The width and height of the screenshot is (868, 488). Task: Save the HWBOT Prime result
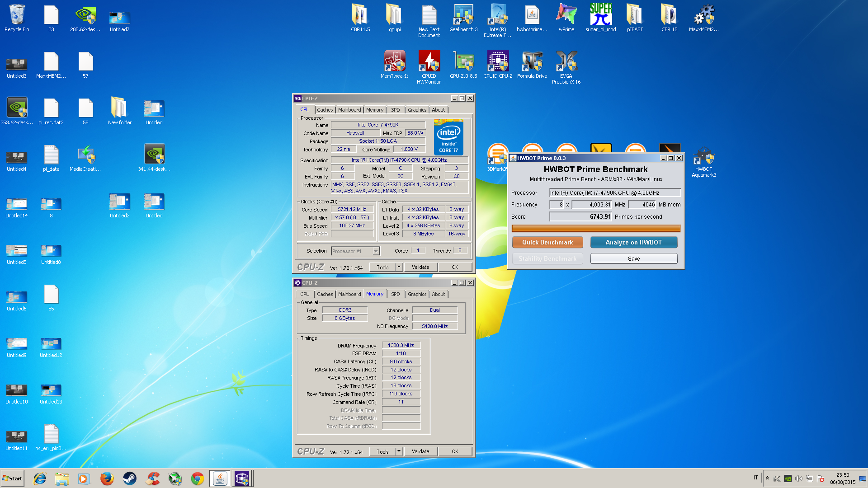click(634, 258)
